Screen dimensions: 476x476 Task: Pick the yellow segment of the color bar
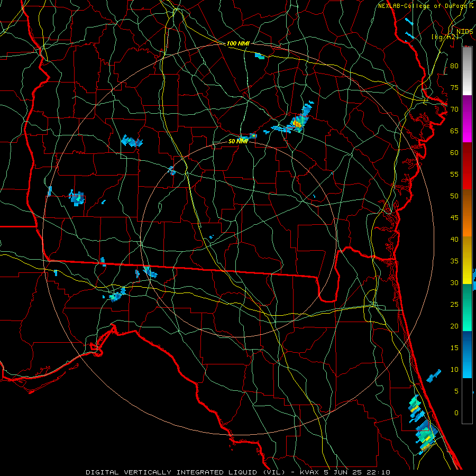click(467, 260)
